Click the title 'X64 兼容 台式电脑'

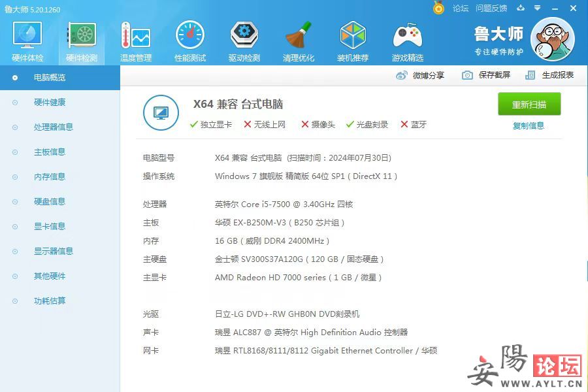(x=238, y=105)
